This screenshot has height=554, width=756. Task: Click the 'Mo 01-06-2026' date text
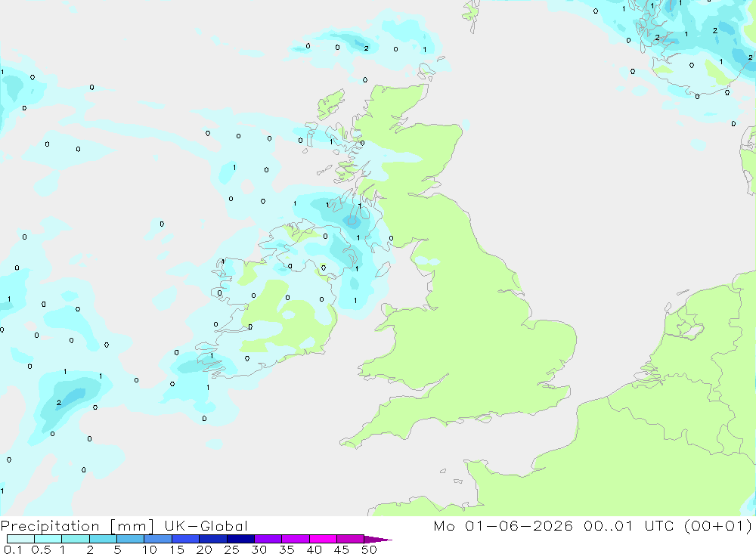[503, 526]
